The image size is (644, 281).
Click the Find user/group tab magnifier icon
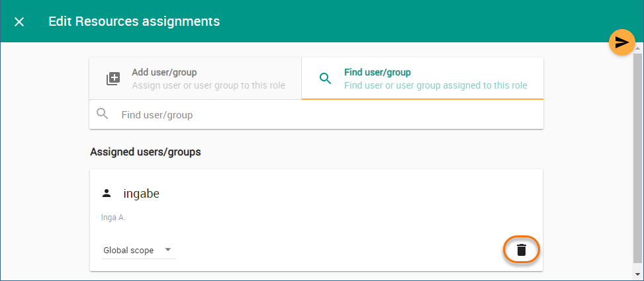tap(325, 79)
